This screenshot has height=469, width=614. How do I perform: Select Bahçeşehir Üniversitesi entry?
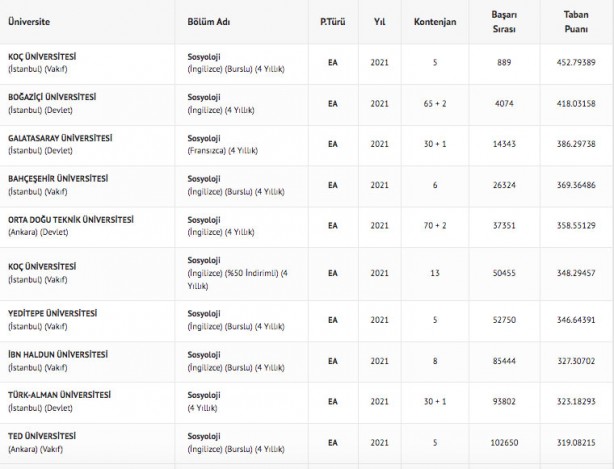56,177
